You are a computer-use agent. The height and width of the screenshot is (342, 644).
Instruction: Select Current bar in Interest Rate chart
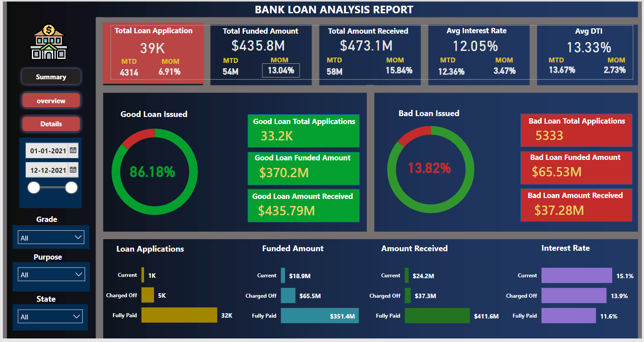point(576,275)
